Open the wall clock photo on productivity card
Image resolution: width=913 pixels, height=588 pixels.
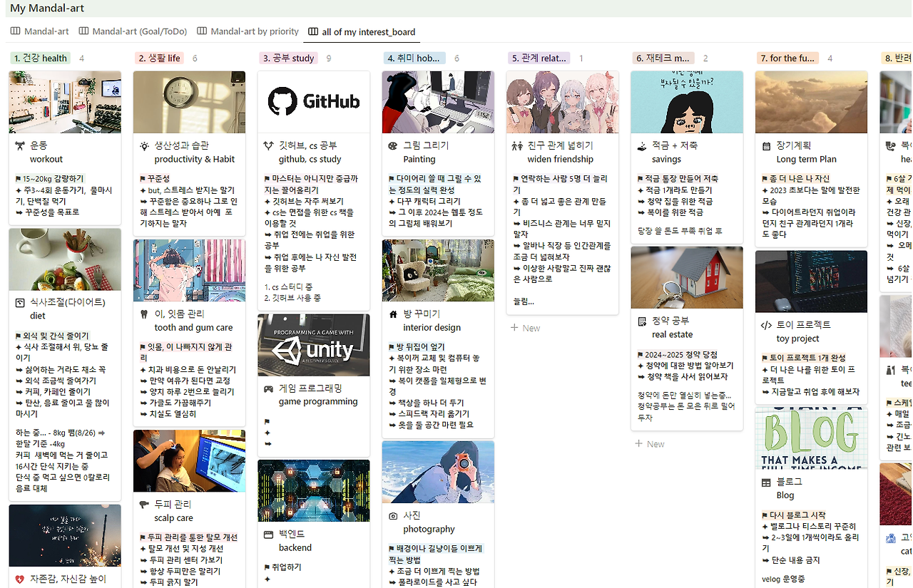click(x=189, y=102)
